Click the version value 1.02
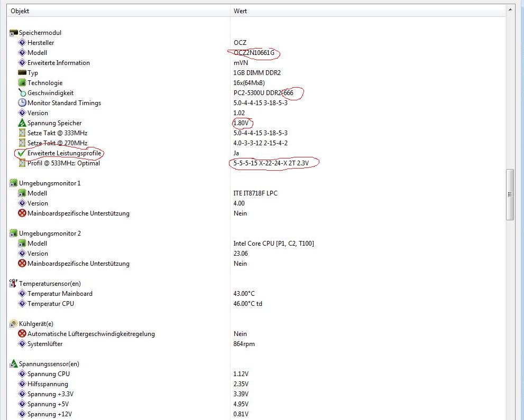The height and width of the screenshot is (420, 524). pyautogui.click(x=239, y=113)
